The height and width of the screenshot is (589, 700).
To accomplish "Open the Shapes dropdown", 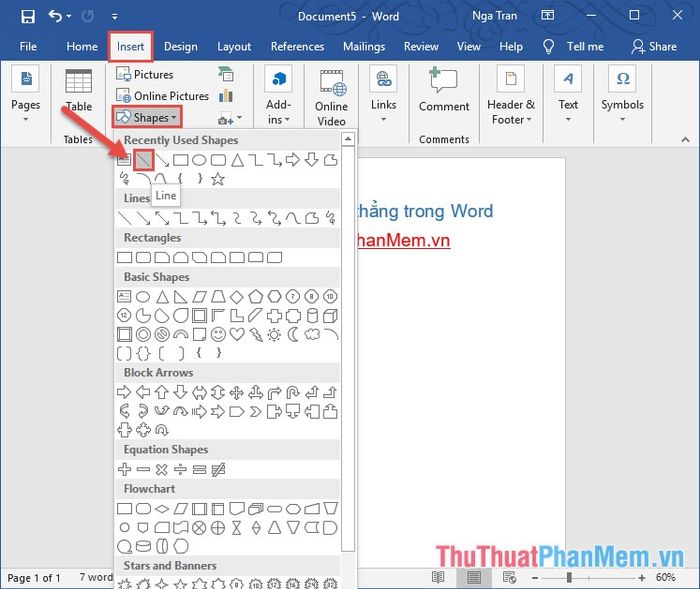I will click(147, 117).
